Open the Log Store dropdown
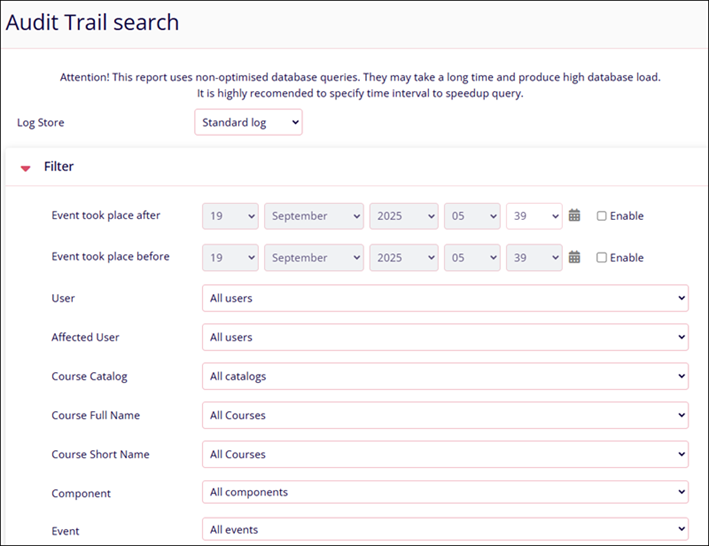 pos(248,123)
